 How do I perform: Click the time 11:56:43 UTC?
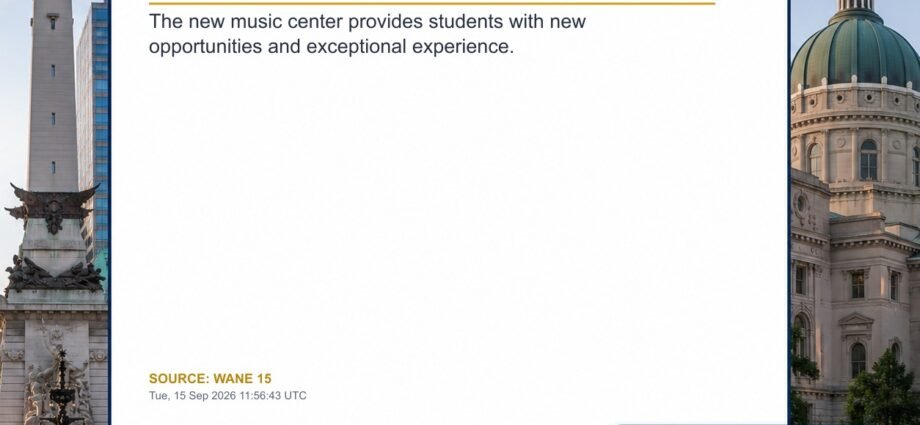point(271,396)
